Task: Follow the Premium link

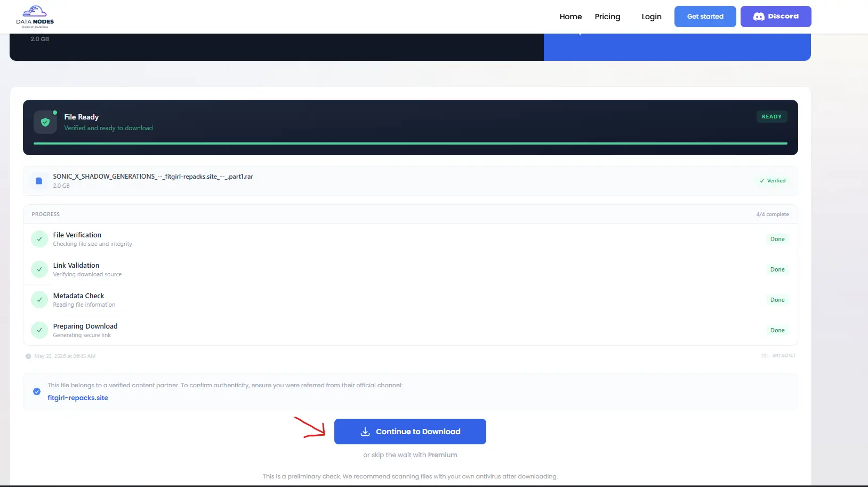Action: pyautogui.click(x=443, y=455)
